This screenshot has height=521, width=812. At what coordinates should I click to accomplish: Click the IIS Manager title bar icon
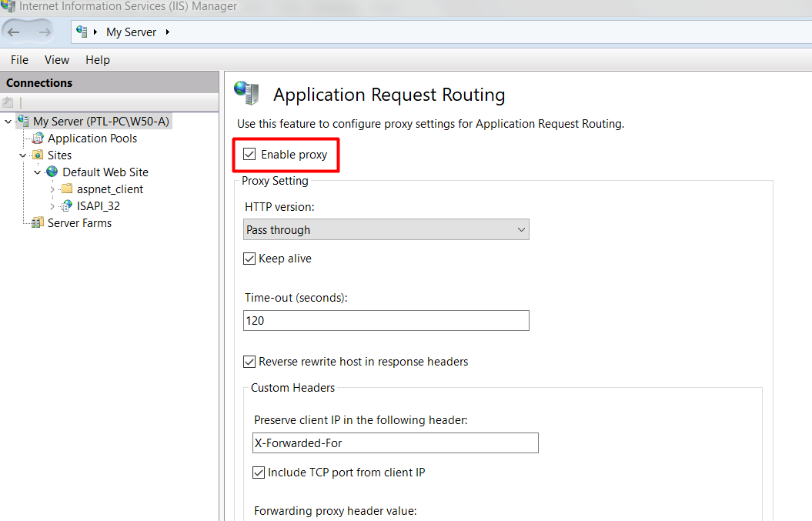(x=8, y=6)
